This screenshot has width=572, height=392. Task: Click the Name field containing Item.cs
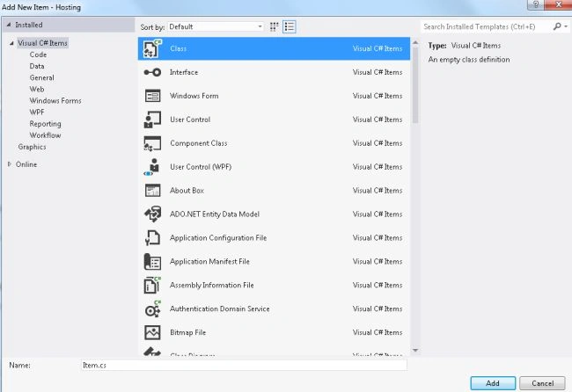tap(244, 365)
